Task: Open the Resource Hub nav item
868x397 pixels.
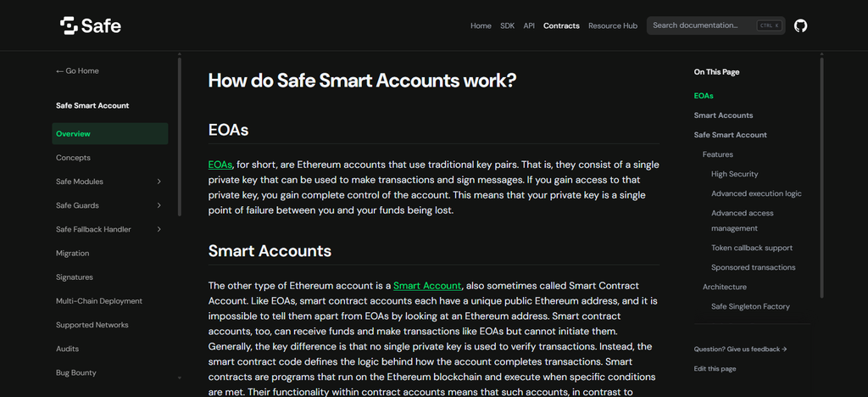Action: (x=613, y=25)
